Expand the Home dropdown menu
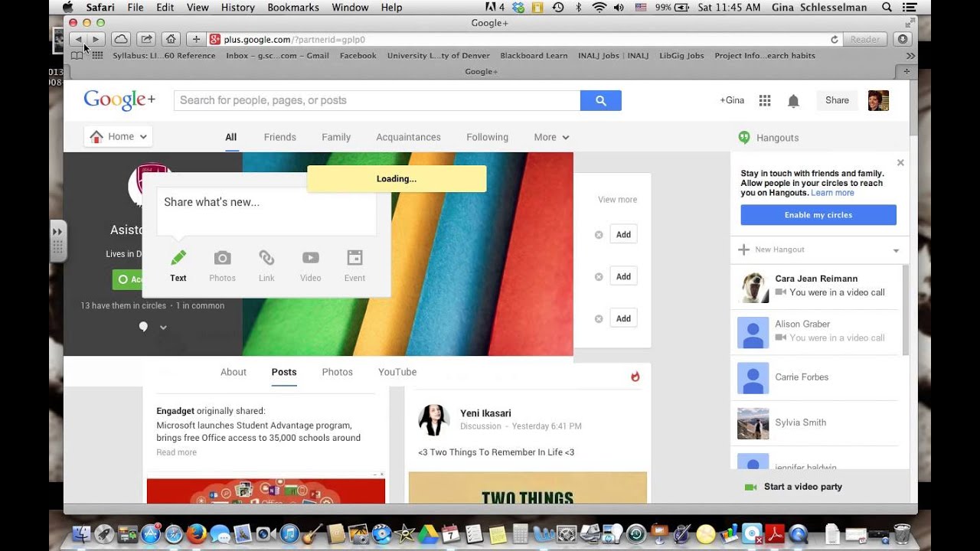Screen dimensions: 980x551 coord(118,136)
